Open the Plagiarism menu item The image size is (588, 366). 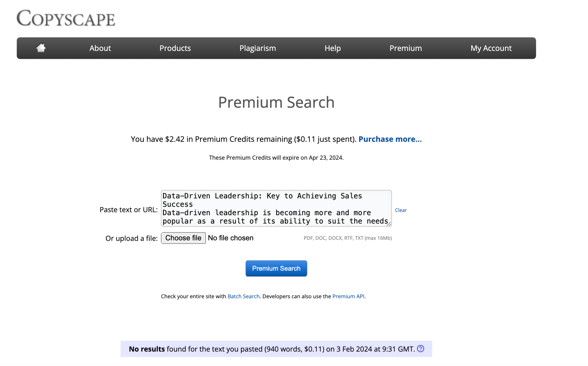(x=258, y=48)
